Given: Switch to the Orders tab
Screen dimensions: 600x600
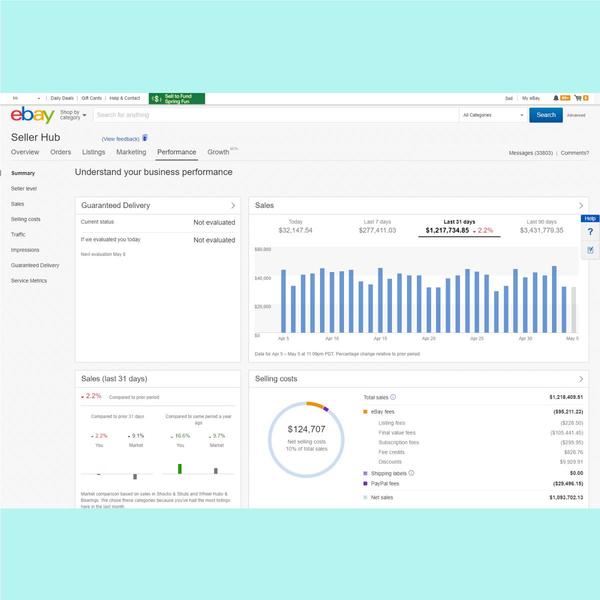Looking at the screenshot, I should click(x=60, y=152).
